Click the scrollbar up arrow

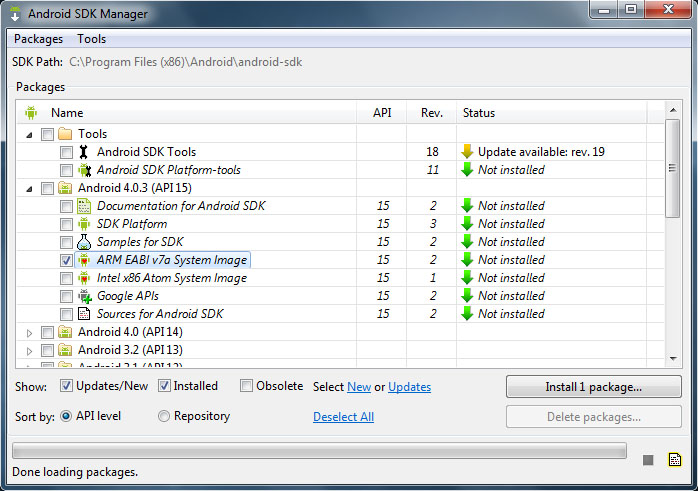[x=673, y=110]
